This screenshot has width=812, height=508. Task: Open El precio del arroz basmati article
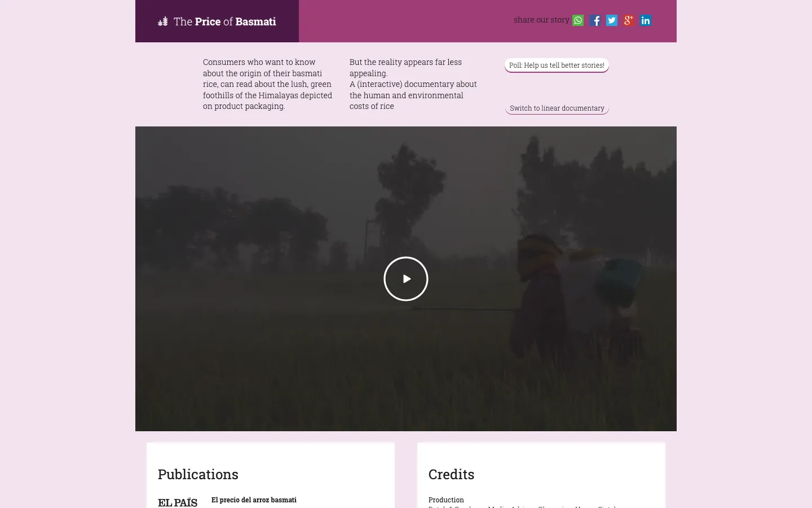tap(254, 500)
